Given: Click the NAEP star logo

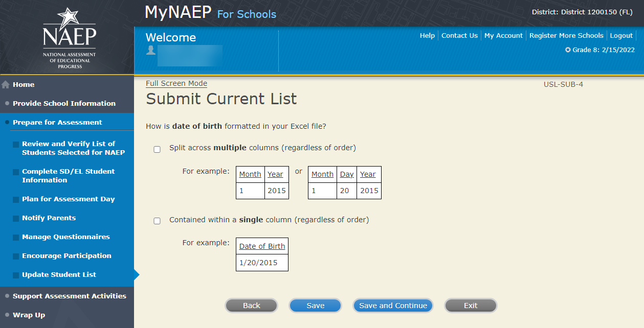Looking at the screenshot, I should point(69,38).
